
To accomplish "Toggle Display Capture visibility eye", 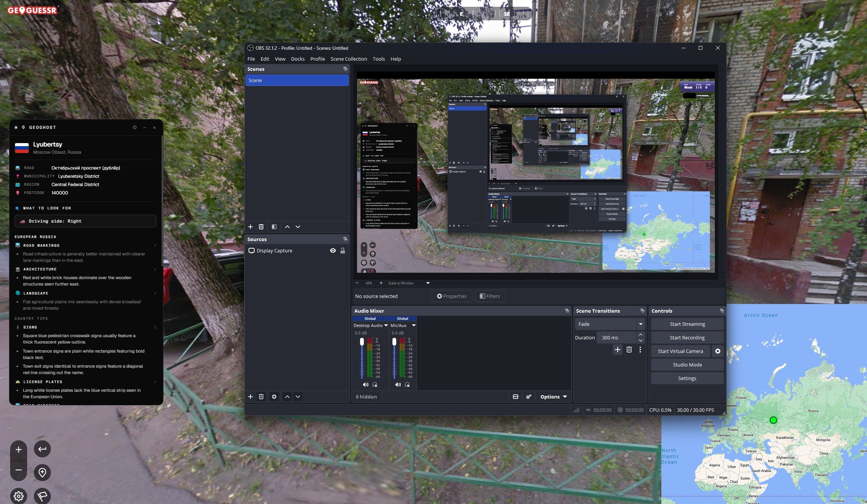I will pyautogui.click(x=333, y=250).
